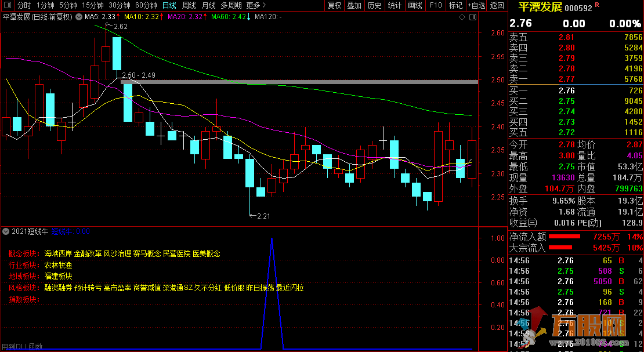Click the 低价股 style sector
Screen dimensions: 644x352
[234, 288]
